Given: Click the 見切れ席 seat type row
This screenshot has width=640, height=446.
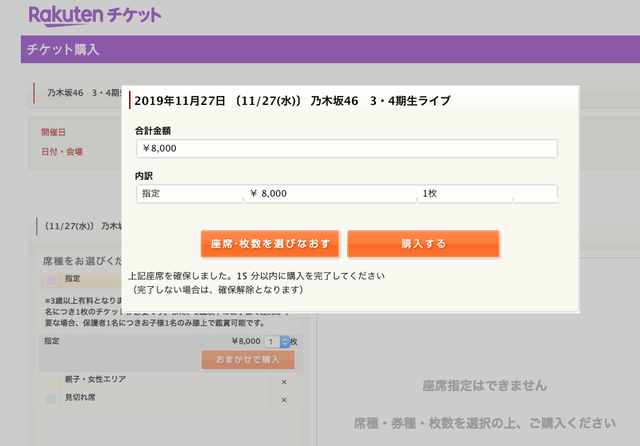Looking at the screenshot, I should [x=167, y=399].
